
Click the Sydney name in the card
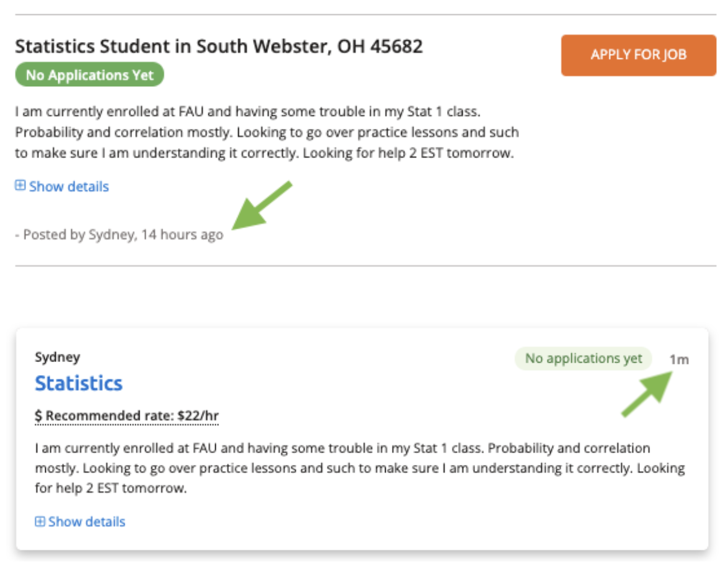coord(57,357)
